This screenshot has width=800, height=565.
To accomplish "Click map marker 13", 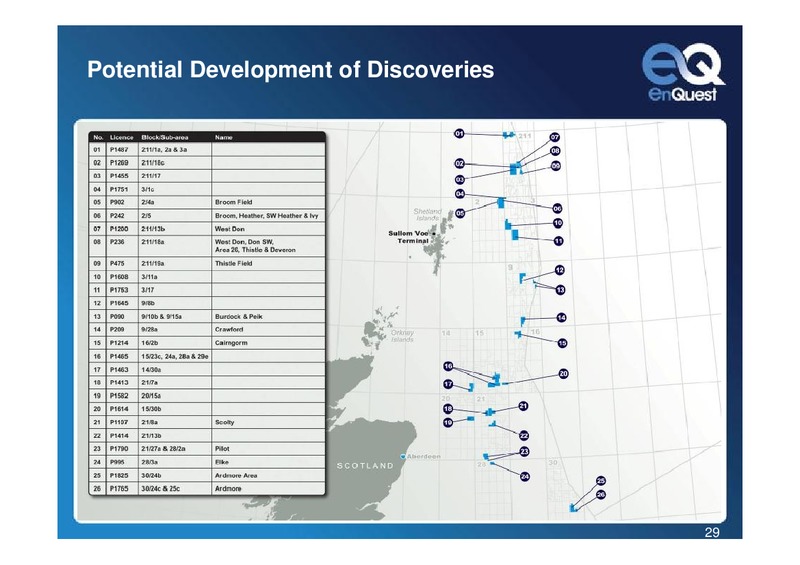I will (560, 290).
